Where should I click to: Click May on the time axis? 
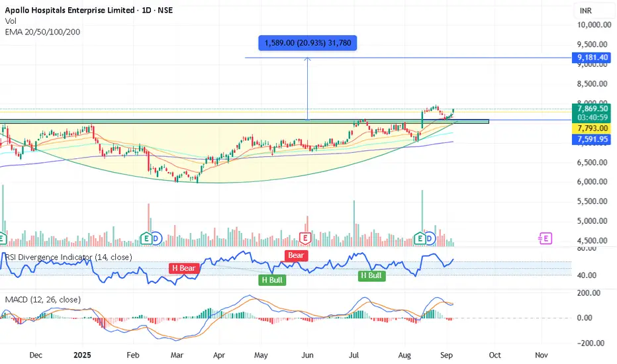pyautogui.click(x=261, y=355)
